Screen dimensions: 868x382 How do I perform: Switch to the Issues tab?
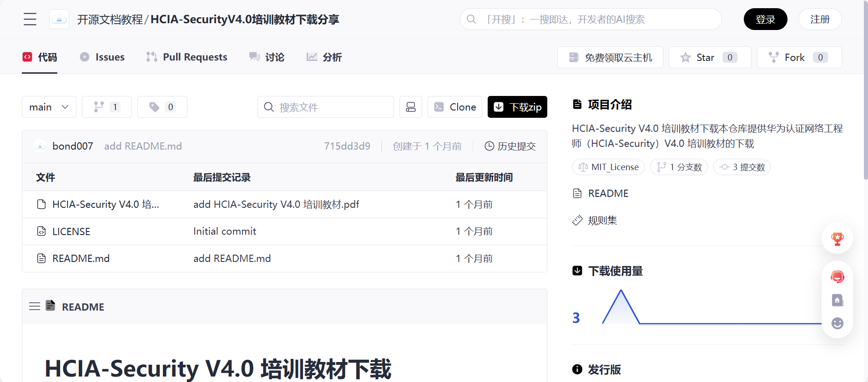click(102, 57)
